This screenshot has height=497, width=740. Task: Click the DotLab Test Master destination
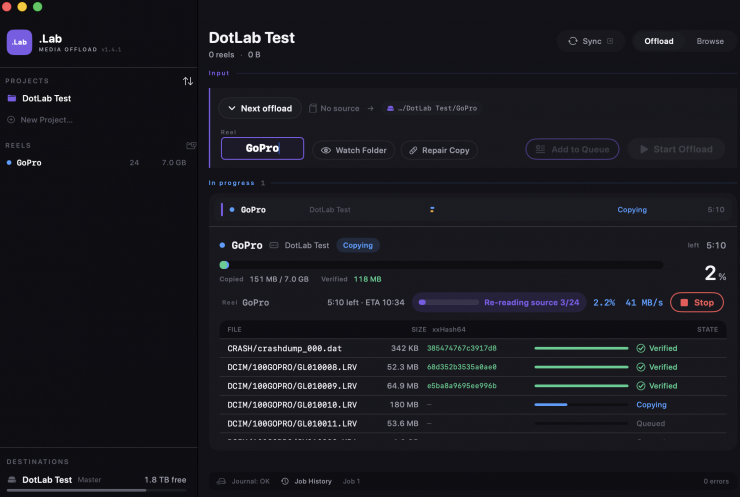(97, 480)
